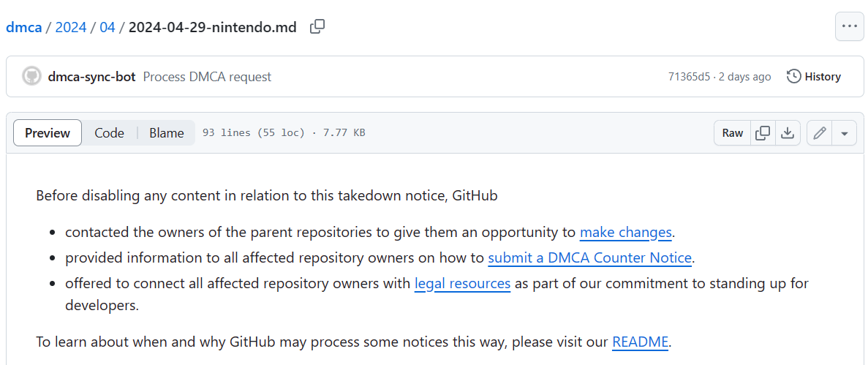Open the Blame view tab
This screenshot has height=365, width=868.
(x=167, y=133)
